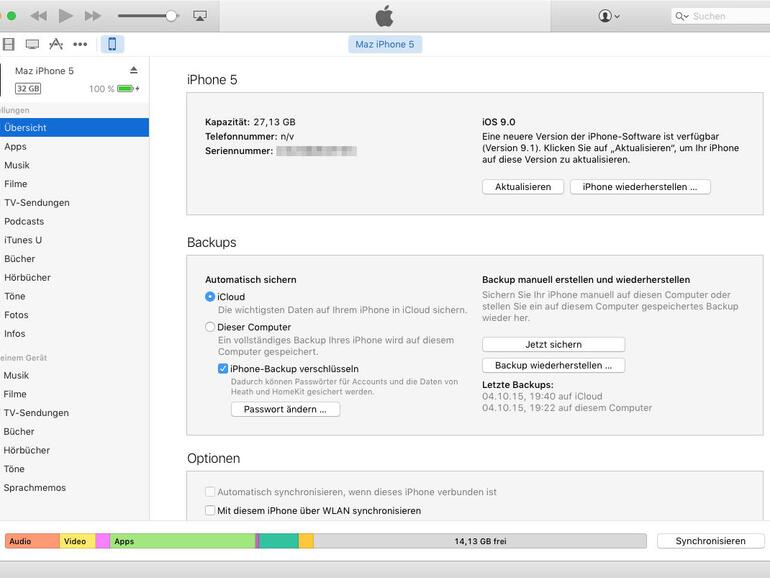This screenshot has height=578, width=770.
Task: Select Dieser Computer backup radio button
Action: point(210,327)
